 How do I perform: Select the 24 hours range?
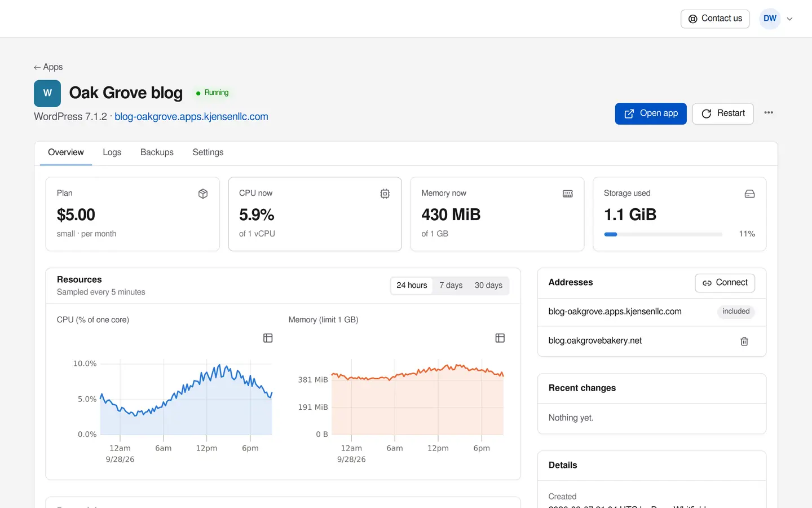click(x=412, y=286)
